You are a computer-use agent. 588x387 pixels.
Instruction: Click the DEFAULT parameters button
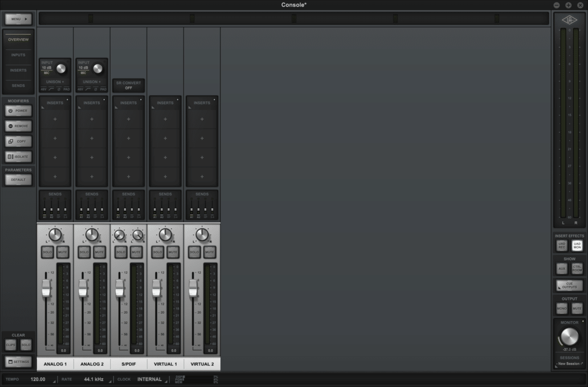(19, 180)
